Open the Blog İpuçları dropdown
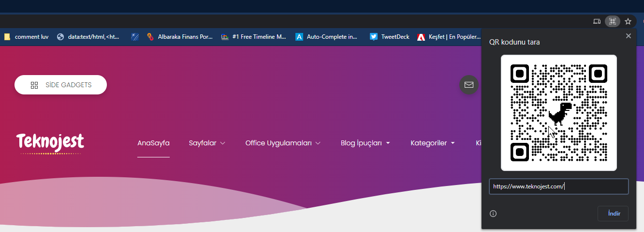 (366, 143)
